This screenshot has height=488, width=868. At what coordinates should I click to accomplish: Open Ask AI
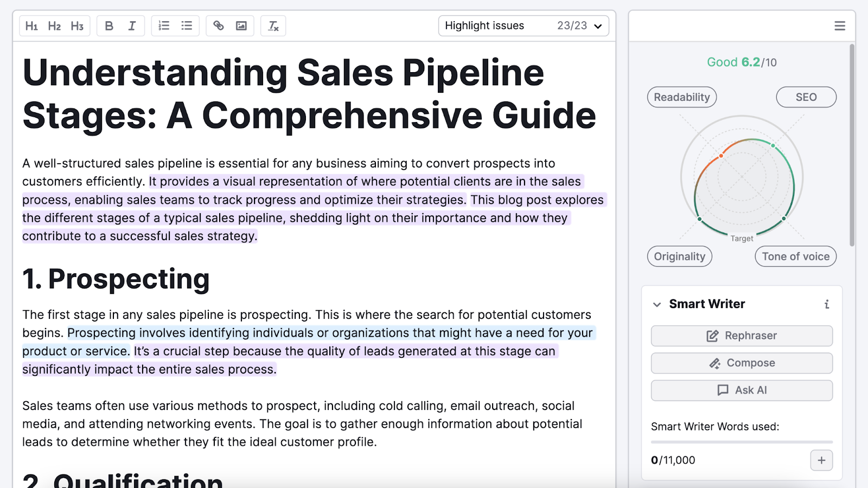(741, 390)
